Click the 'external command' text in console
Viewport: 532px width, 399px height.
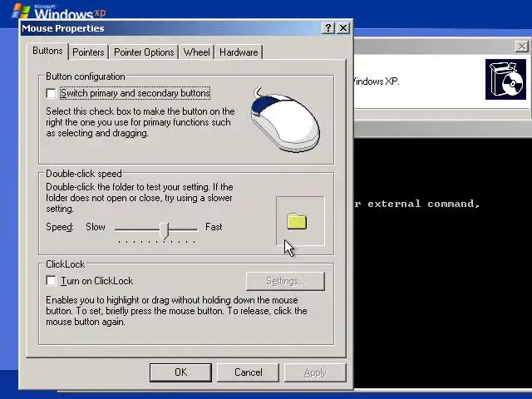click(x=423, y=204)
